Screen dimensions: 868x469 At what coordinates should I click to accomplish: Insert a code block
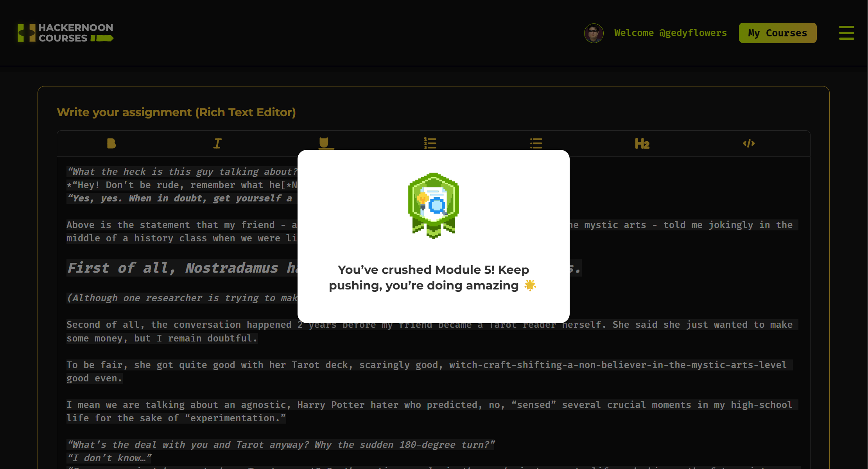click(748, 144)
